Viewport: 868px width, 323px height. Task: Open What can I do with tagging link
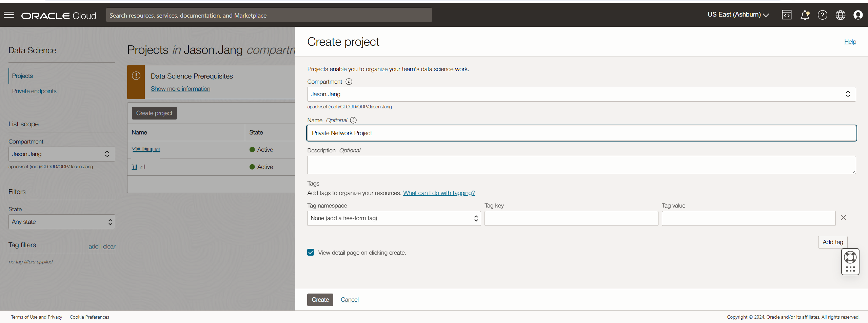[x=439, y=193]
